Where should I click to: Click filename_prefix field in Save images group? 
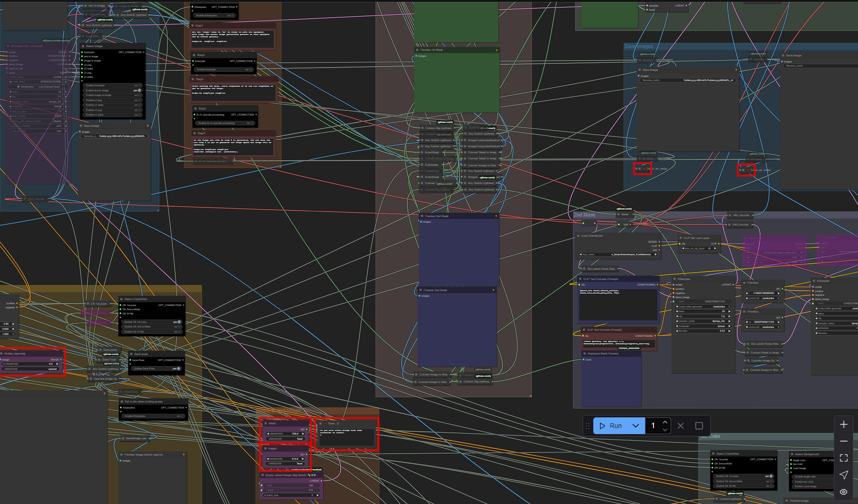click(x=687, y=80)
